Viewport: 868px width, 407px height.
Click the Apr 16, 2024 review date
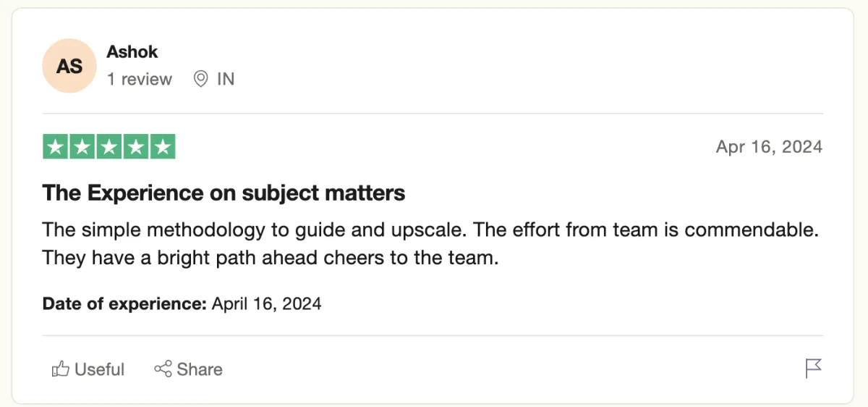click(x=769, y=147)
